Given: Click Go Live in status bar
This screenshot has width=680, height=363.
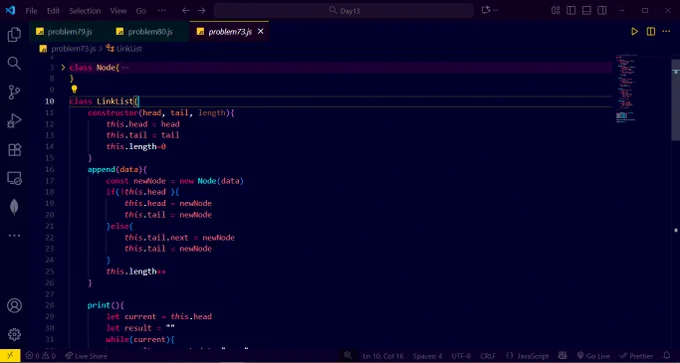Looking at the screenshot, I should coord(593,356).
